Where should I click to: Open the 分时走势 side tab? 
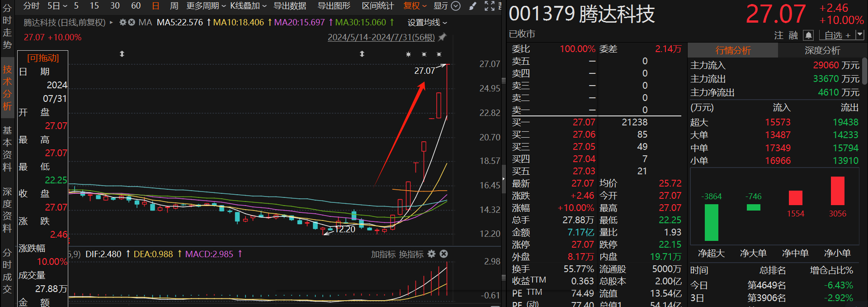click(x=7, y=27)
